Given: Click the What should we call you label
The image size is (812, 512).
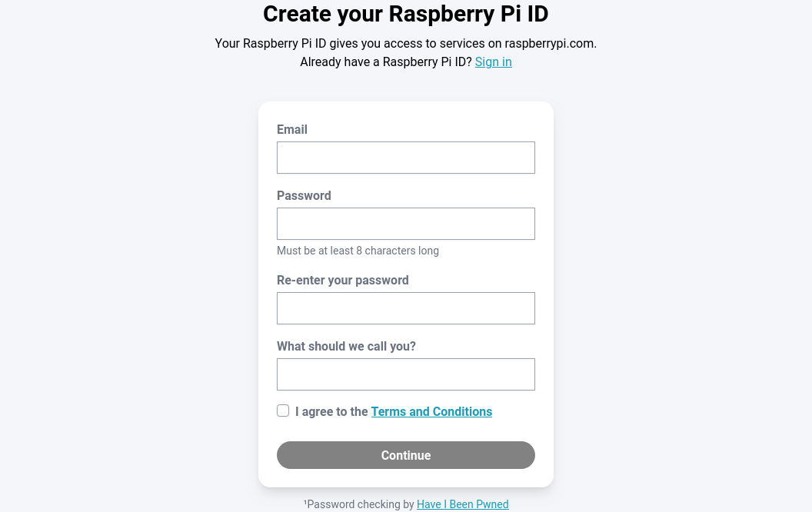Looking at the screenshot, I should coord(346,346).
